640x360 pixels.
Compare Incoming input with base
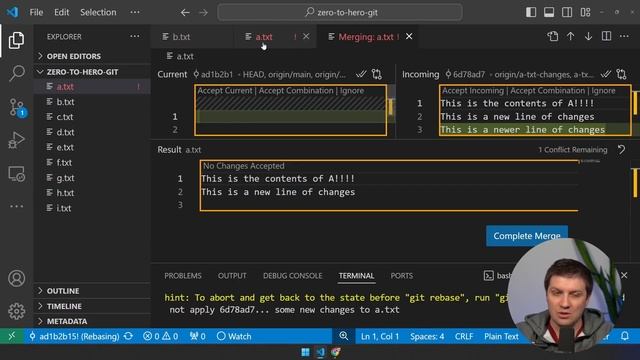coord(621,74)
